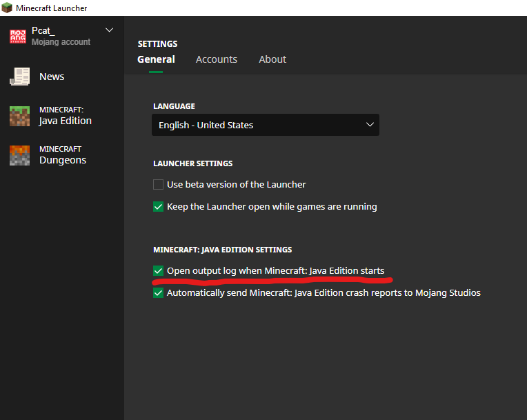The height and width of the screenshot is (420, 527).
Task: Disable automatic crash report sending checkbox
Action: tap(158, 293)
